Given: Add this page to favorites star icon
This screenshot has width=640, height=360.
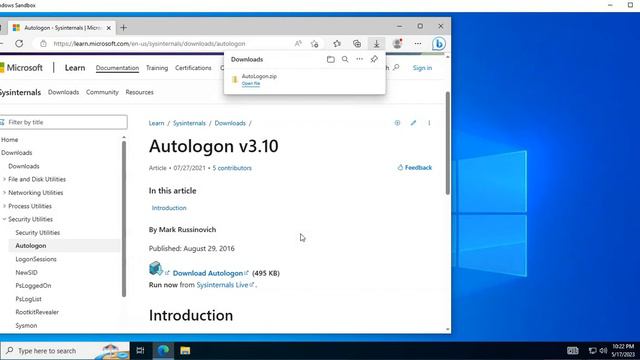Looking at the screenshot, I should tap(314, 44).
